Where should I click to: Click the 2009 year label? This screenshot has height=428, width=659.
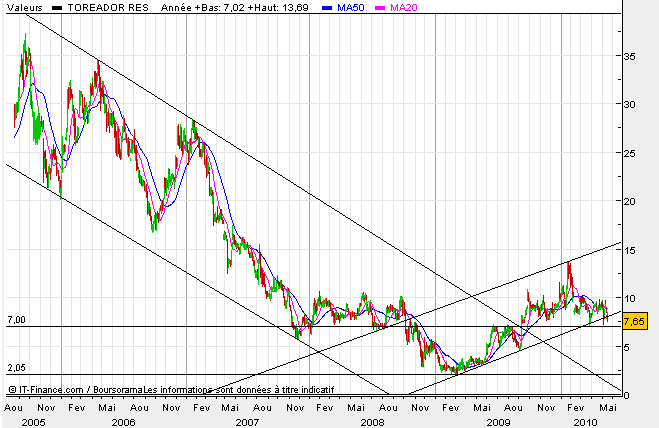(498, 422)
